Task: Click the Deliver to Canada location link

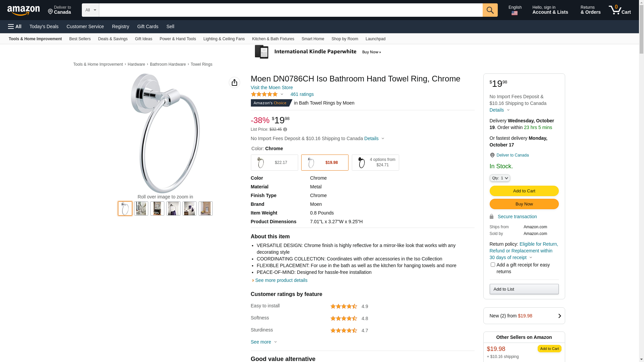Action: coord(512,155)
